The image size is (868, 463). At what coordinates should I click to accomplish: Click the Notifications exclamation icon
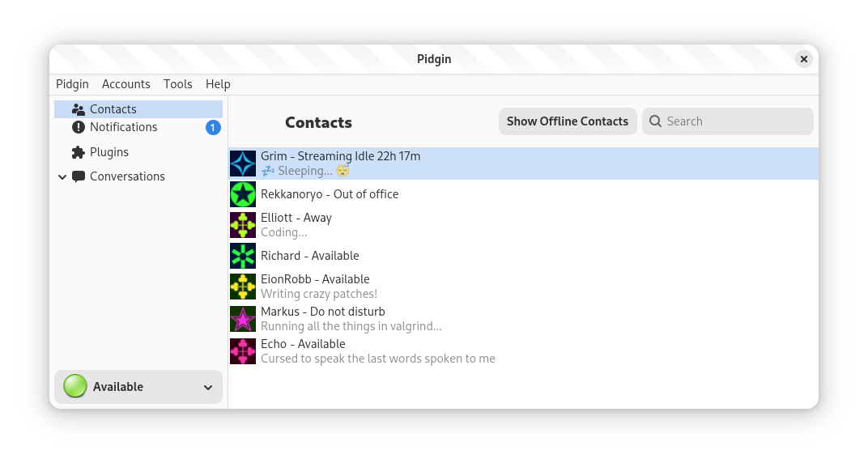coord(79,127)
